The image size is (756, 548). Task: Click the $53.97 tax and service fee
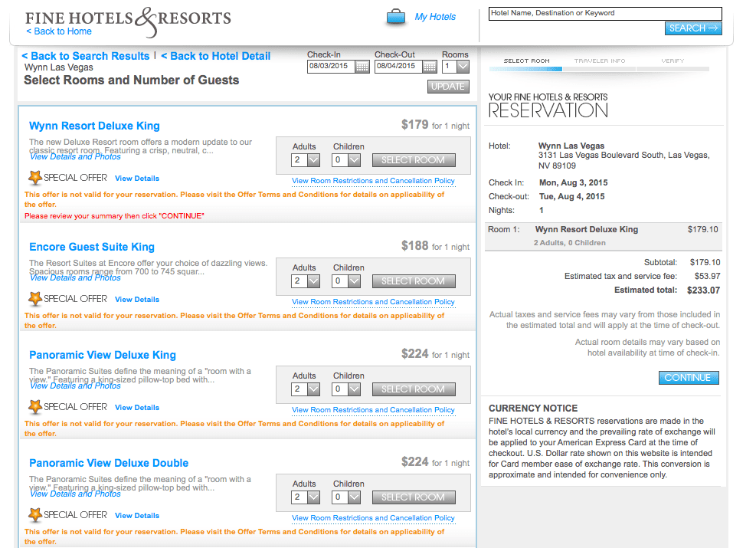click(x=707, y=277)
